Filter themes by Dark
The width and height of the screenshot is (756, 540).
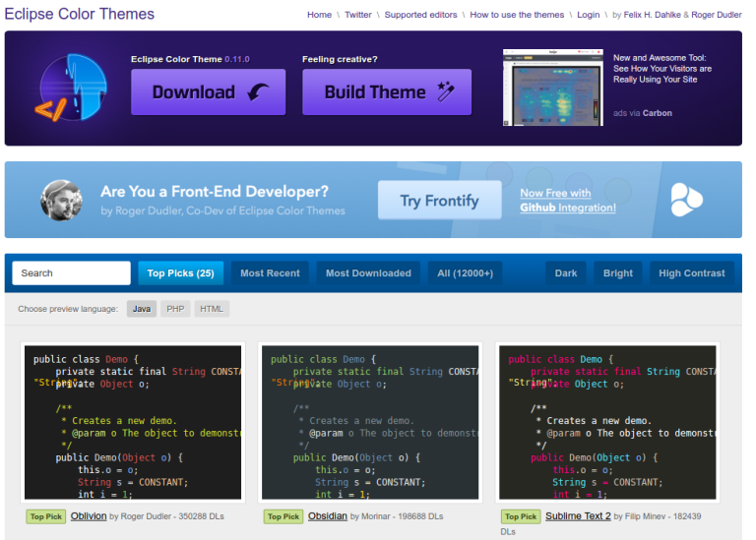566,273
